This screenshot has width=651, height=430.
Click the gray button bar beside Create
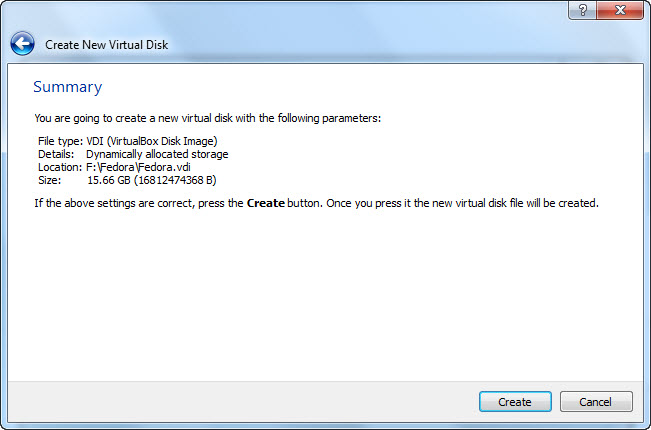coord(243,401)
